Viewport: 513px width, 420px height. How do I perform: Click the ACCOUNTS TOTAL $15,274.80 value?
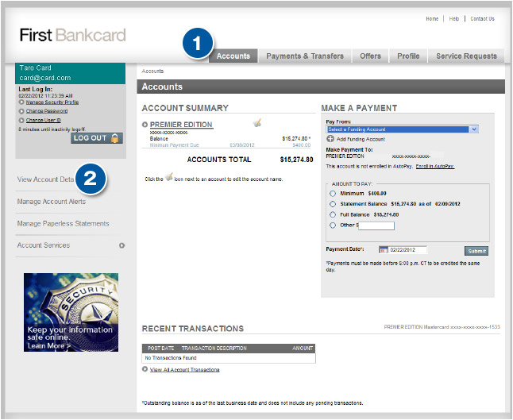(296, 160)
